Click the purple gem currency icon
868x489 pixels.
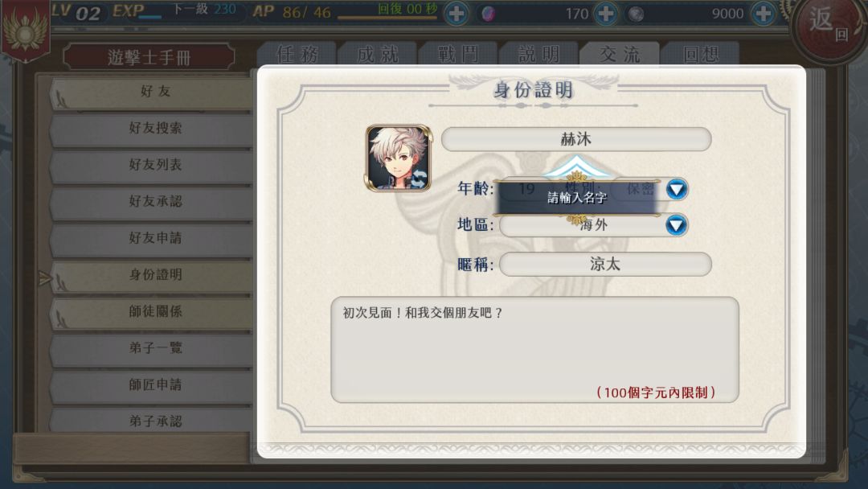tap(488, 14)
